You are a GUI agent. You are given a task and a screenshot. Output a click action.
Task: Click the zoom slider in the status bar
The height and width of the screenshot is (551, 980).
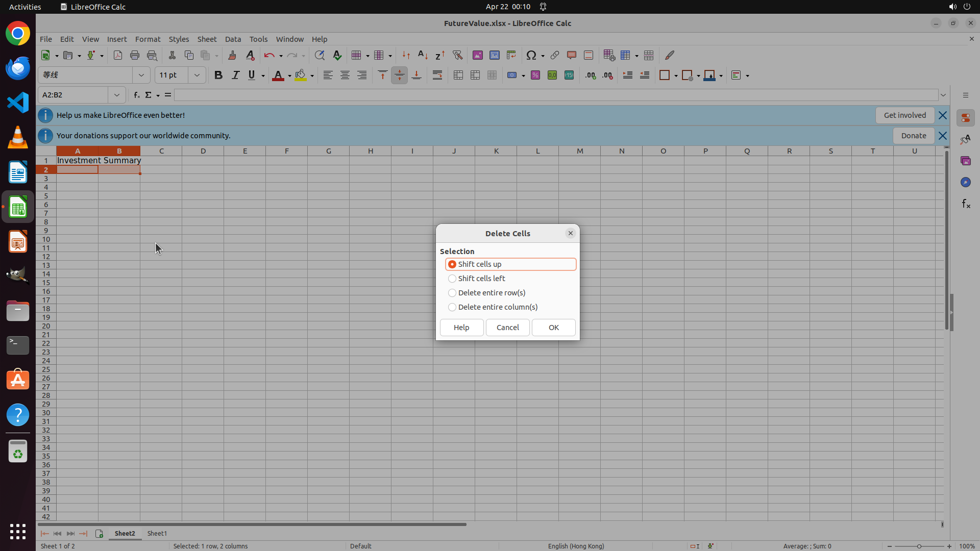coord(919,546)
